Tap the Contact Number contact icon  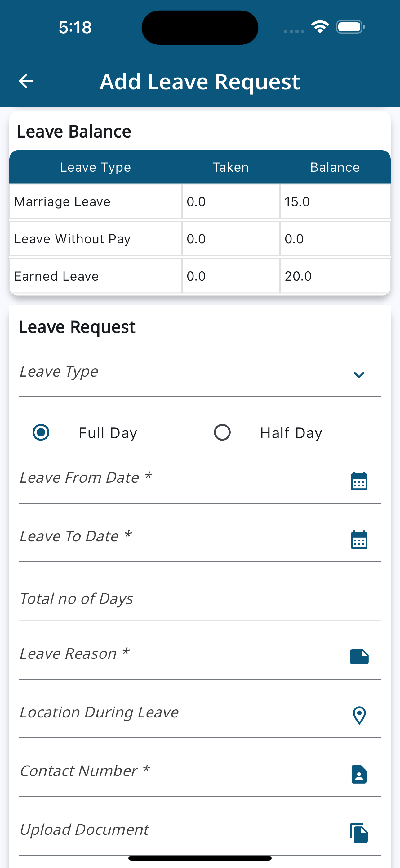pos(359,774)
